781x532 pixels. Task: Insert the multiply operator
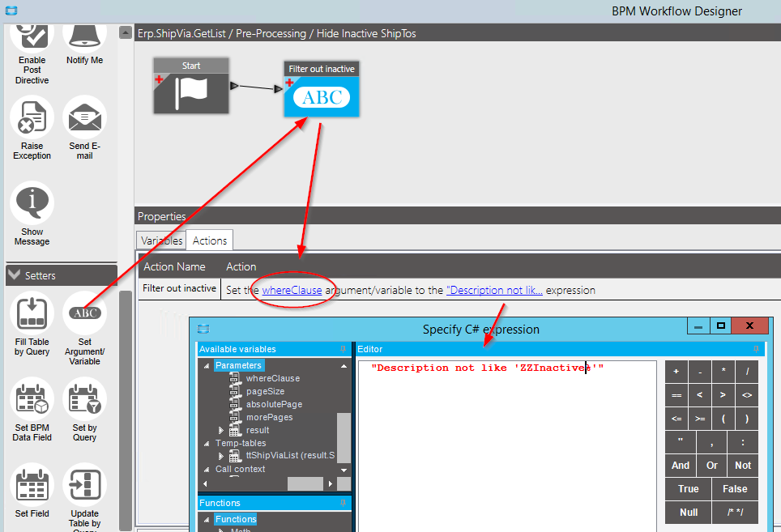pyautogui.click(x=723, y=372)
